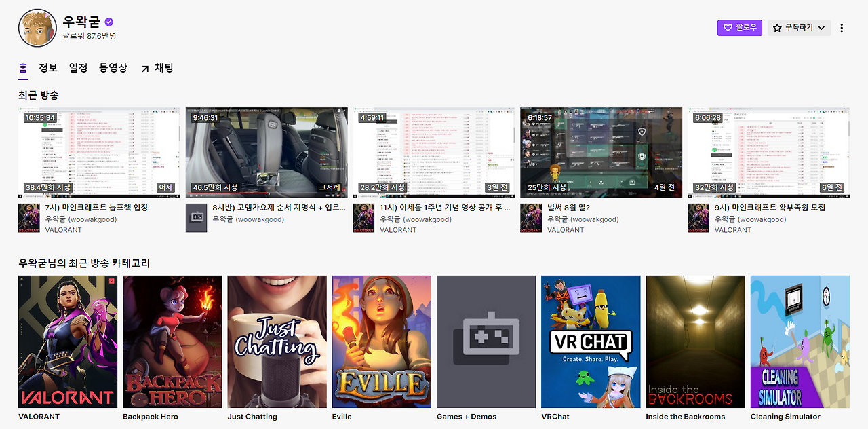Open the 구독하기 subscribe dropdown
Screen dimensions: 868x429
(799, 28)
